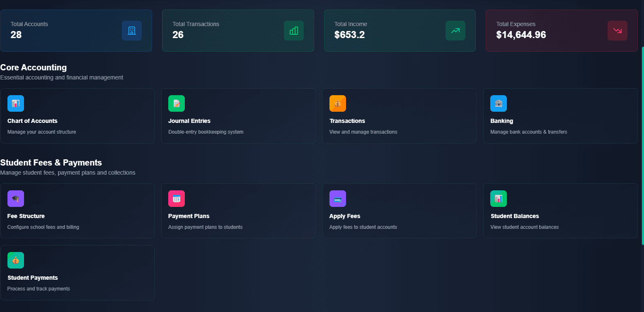Click the purple Fee Structure graduation cap icon
The width and height of the screenshot is (644, 312).
pyautogui.click(x=15, y=199)
